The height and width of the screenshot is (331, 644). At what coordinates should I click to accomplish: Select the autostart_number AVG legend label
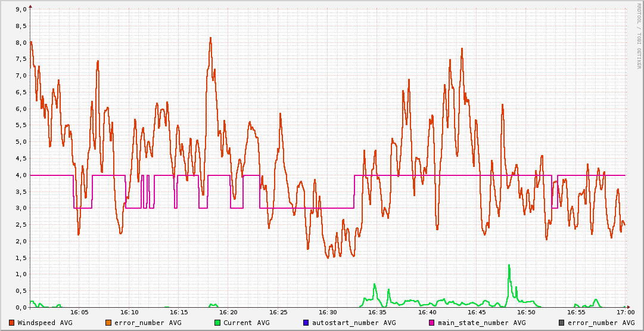pos(354,323)
